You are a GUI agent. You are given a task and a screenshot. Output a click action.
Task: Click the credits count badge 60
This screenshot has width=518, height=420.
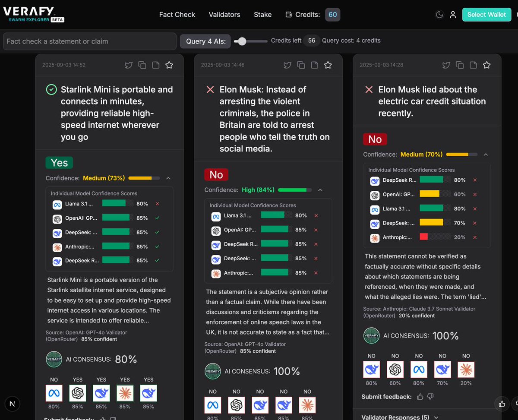tap(332, 14)
